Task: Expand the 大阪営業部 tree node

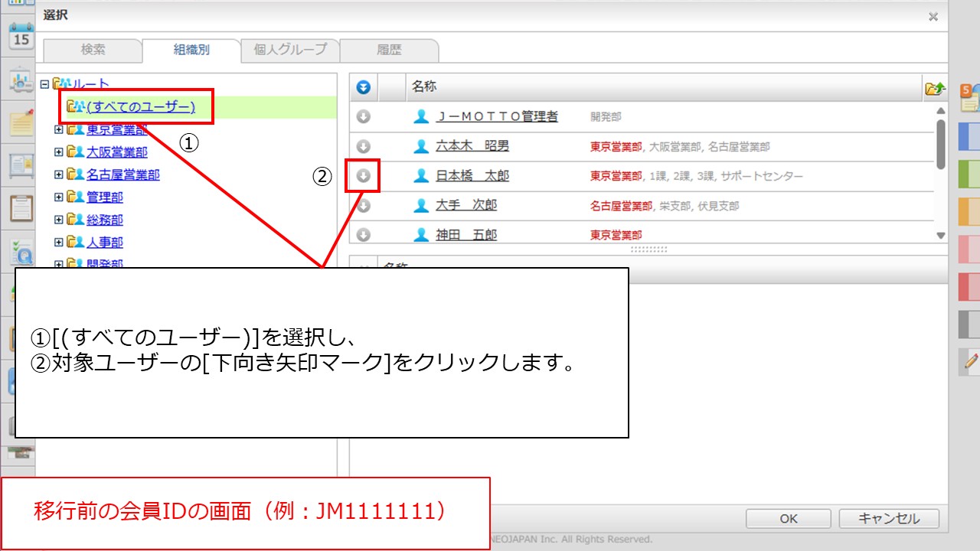Action: point(59,152)
